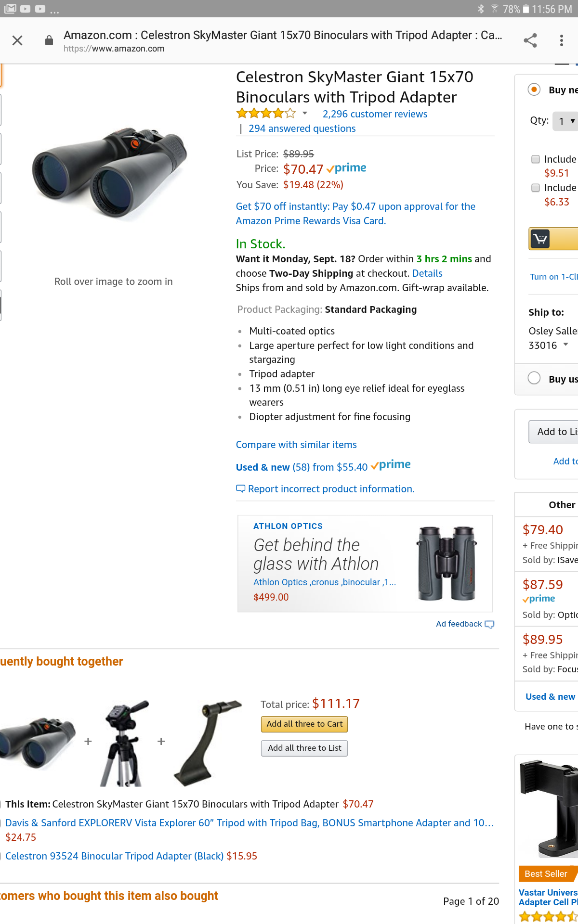Open the Qty quantity dropdown
This screenshot has height=924, width=578.
565,121
